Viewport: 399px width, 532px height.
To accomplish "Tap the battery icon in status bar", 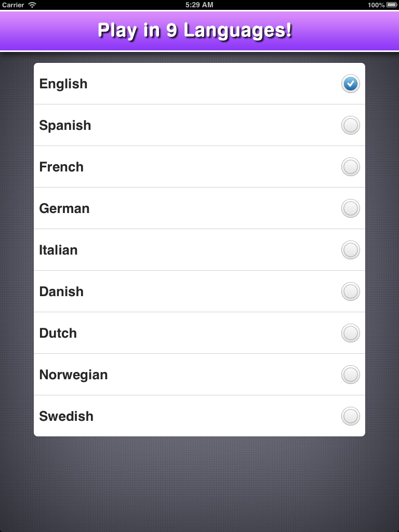I will [392, 5].
